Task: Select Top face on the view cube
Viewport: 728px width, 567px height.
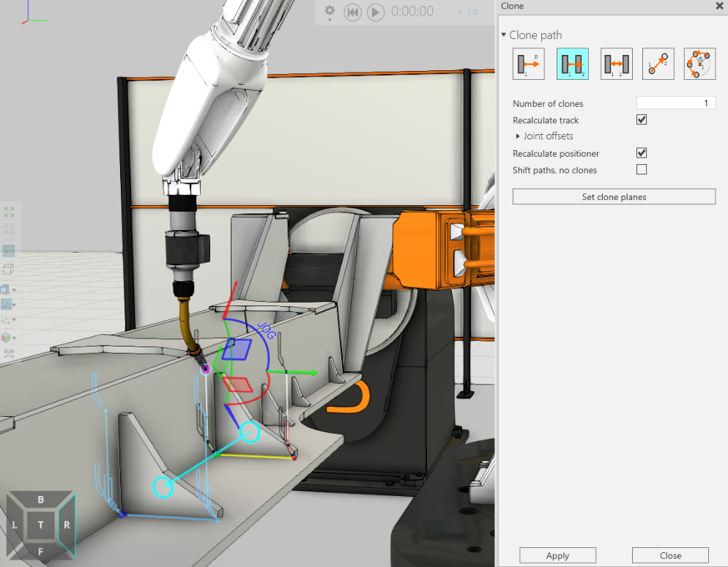Action: pyautogui.click(x=40, y=525)
